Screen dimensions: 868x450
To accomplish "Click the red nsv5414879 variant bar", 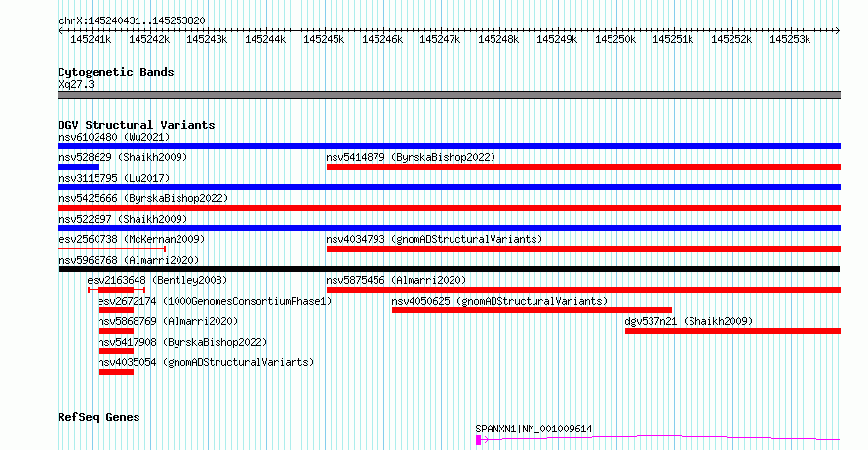I will (583, 167).
